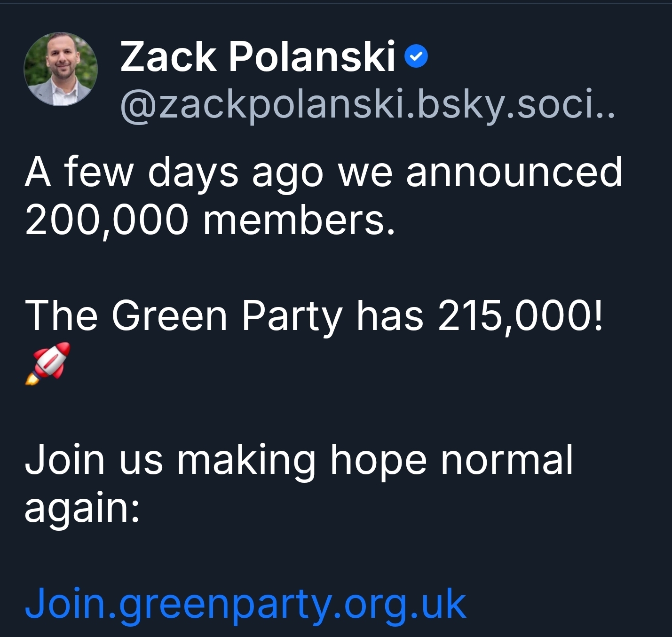
Task: Click the rocket emoji in the post
Action: 47,363
